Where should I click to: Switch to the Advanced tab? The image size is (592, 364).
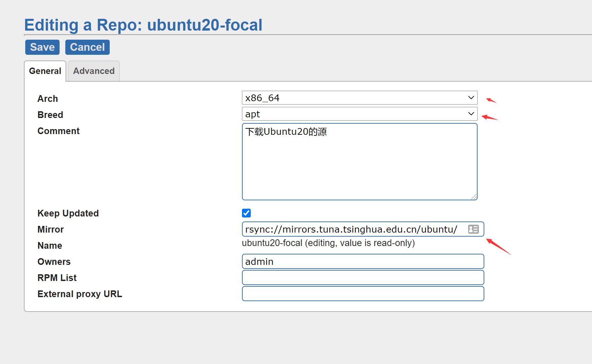[x=94, y=71]
